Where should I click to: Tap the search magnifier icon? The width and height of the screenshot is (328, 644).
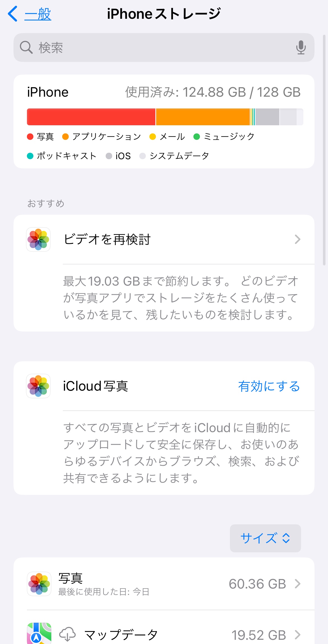pyautogui.click(x=26, y=47)
